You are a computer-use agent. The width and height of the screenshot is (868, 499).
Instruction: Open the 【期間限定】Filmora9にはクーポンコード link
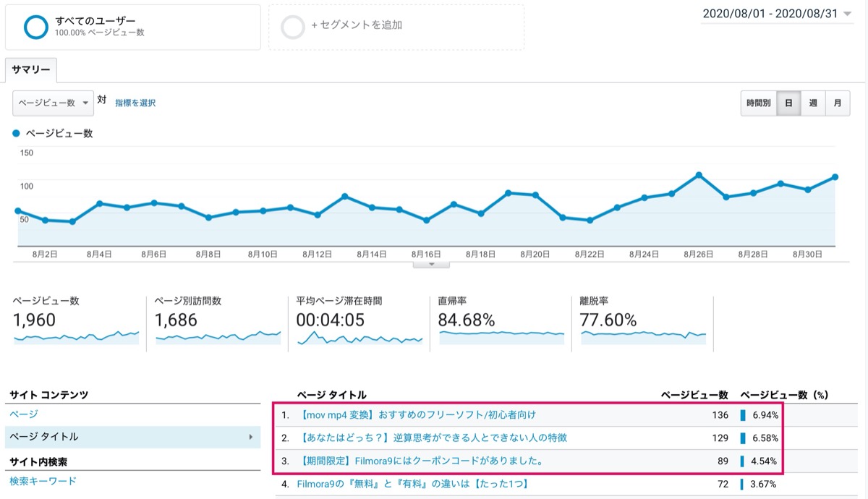coord(421,461)
